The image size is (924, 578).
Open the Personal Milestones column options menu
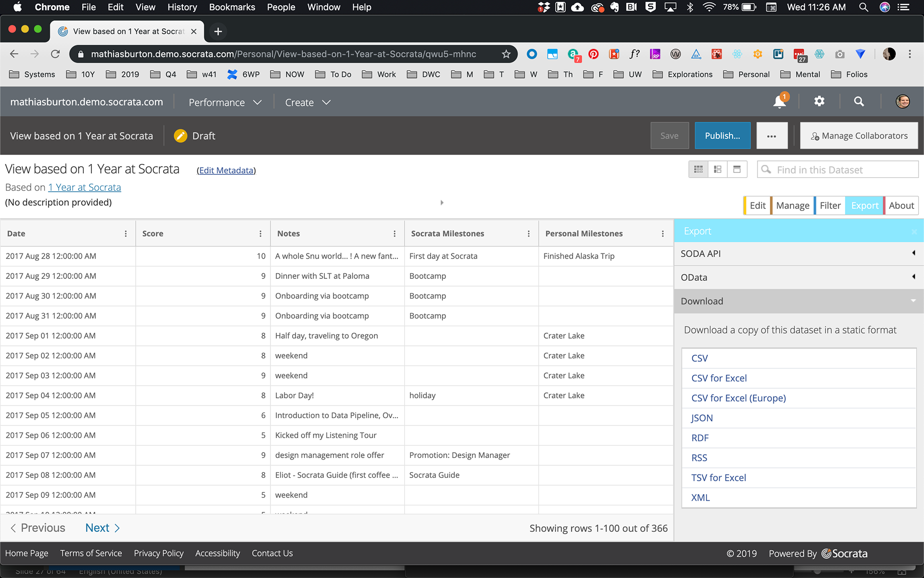tap(663, 234)
